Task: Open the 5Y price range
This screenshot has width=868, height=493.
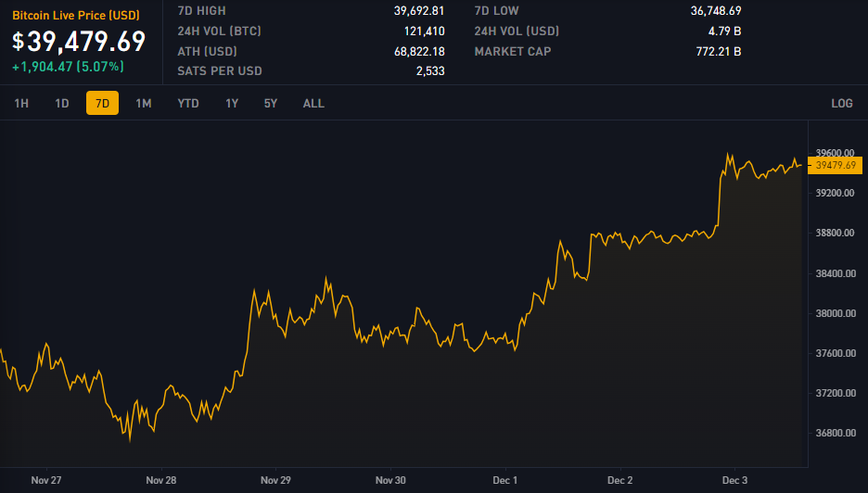Action: click(x=270, y=104)
